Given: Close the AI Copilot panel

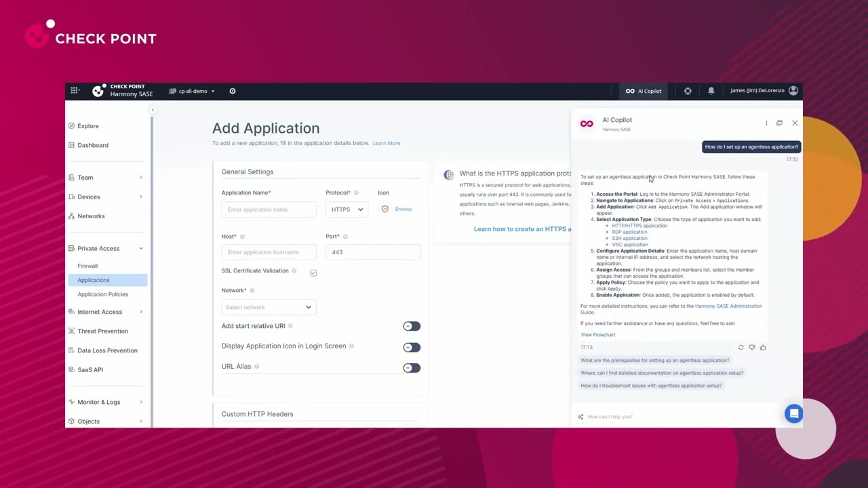Looking at the screenshot, I should click(795, 123).
